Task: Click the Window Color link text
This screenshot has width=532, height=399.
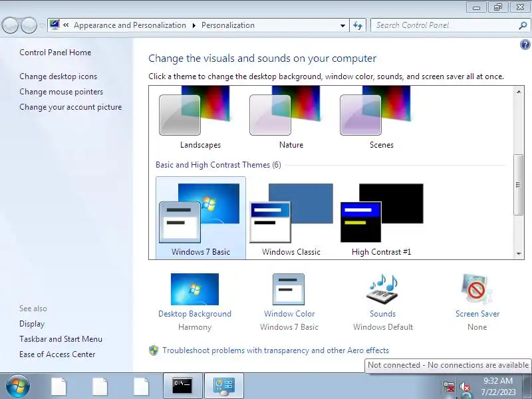Action: (x=289, y=314)
